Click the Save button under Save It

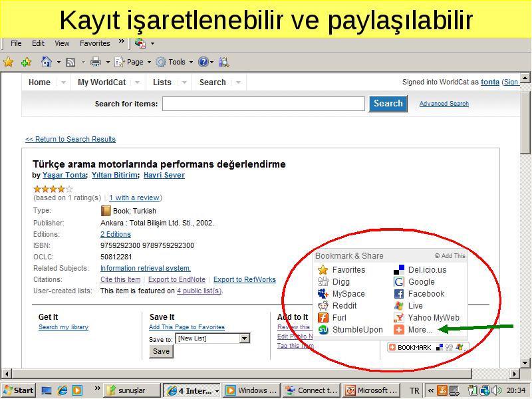(x=161, y=351)
